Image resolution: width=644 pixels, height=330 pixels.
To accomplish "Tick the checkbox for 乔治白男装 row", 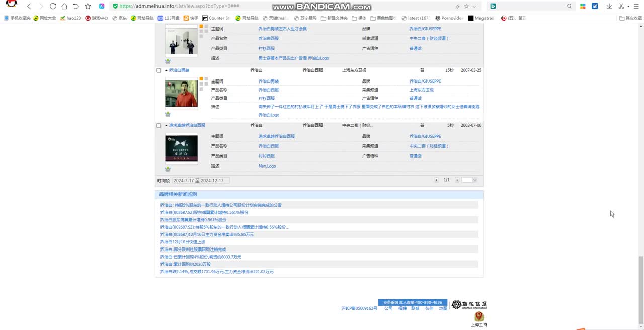I will pos(159,70).
